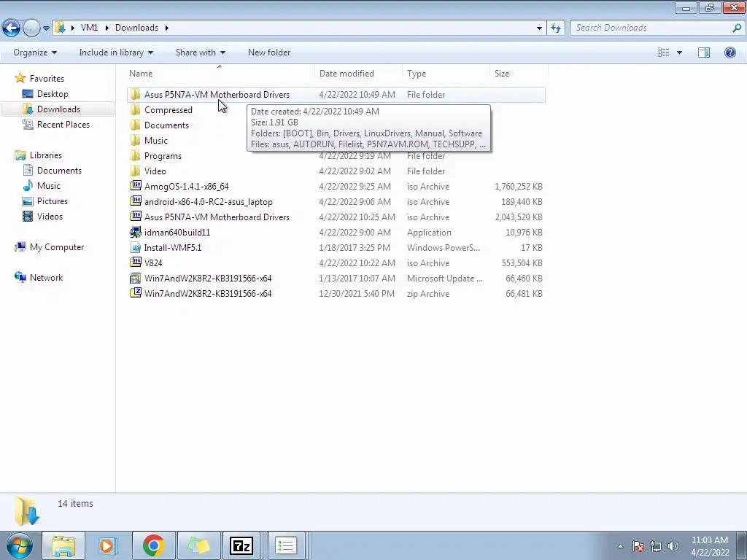Open the Action Center flag icon

pyautogui.click(x=638, y=546)
